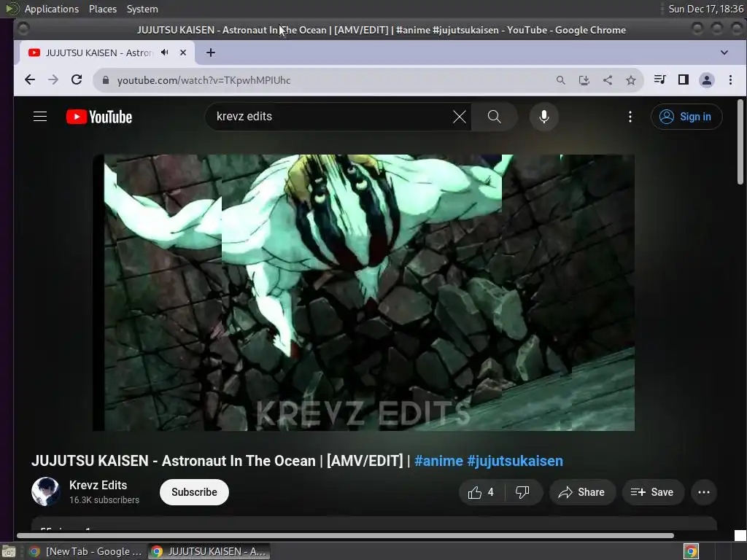Search with your voice microphone

tap(543, 117)
